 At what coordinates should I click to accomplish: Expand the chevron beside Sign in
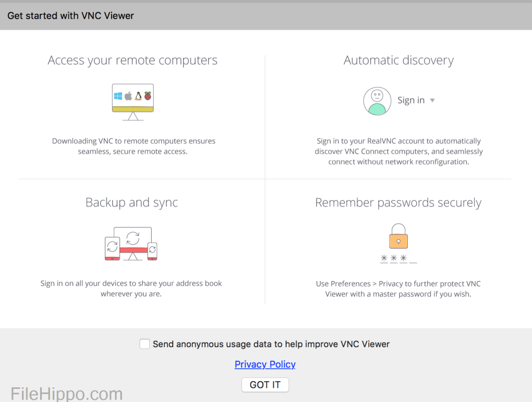(x=432, y=100)
